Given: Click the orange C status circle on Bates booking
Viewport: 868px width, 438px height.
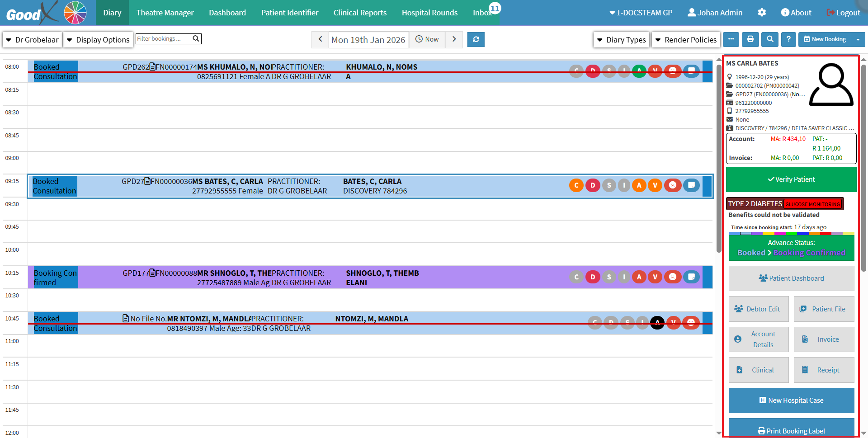Looking at the screenshot, I should point(576,185).
